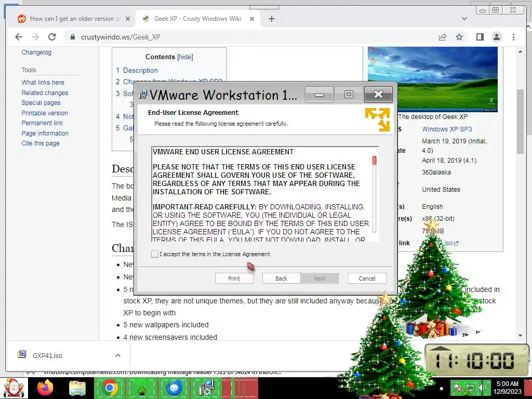Jump to '1 Description' in Contents
532x399 pixels.
click(137, 70)
